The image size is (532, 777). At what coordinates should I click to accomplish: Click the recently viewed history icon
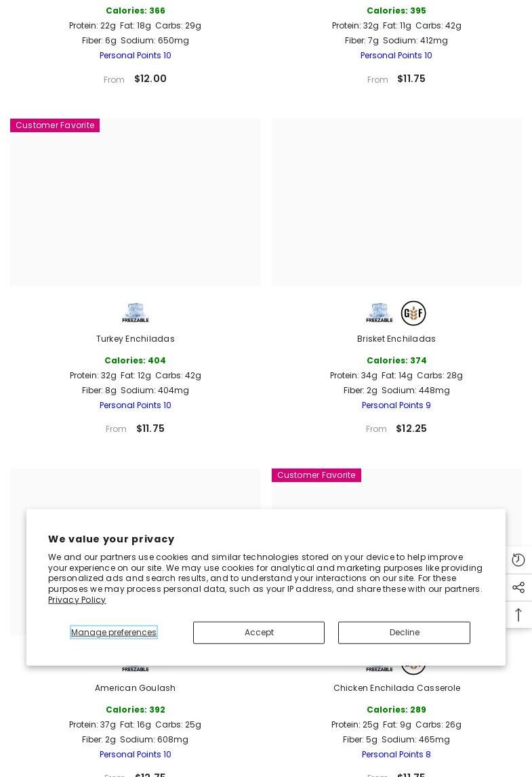[518, 560]
